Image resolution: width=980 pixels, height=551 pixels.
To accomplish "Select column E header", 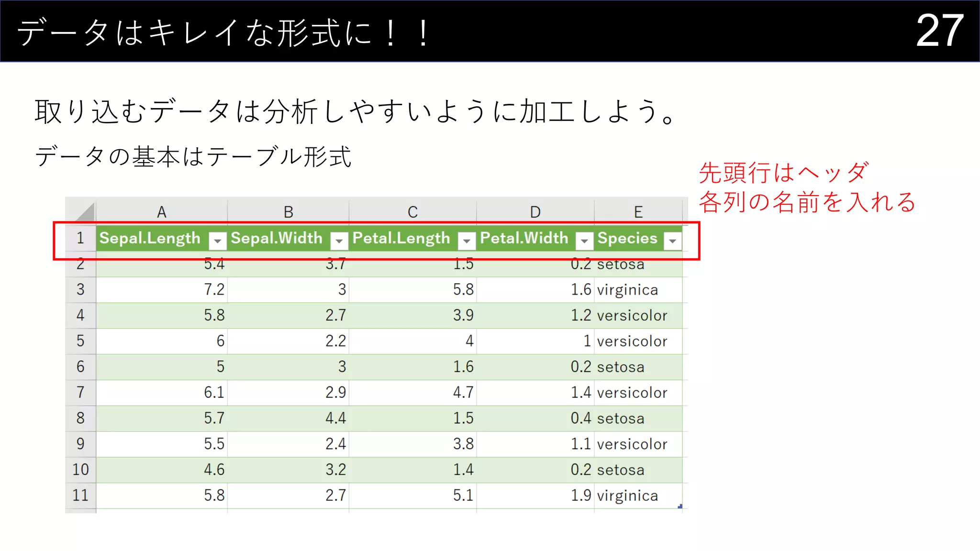I will coord(638,212).
